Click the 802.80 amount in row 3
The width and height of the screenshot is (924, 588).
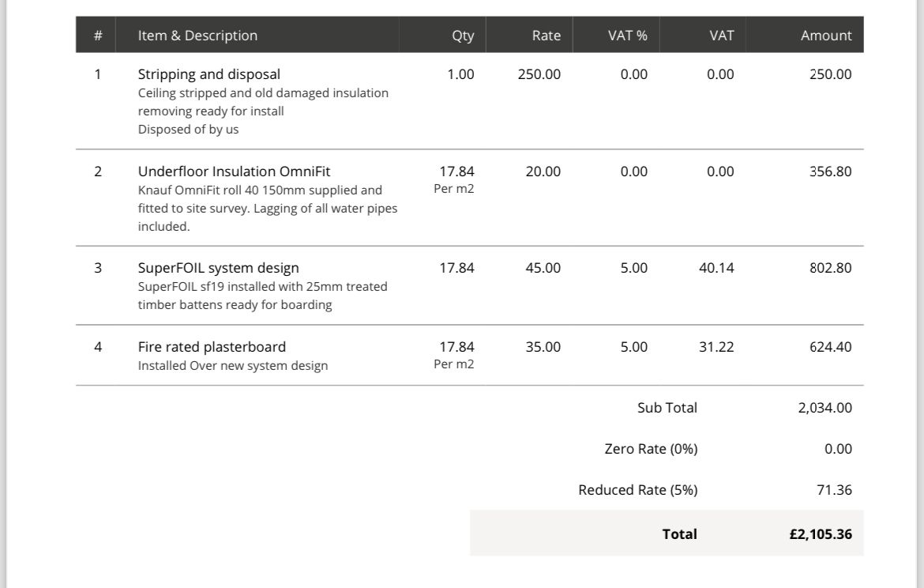click(x=830, y=268)
